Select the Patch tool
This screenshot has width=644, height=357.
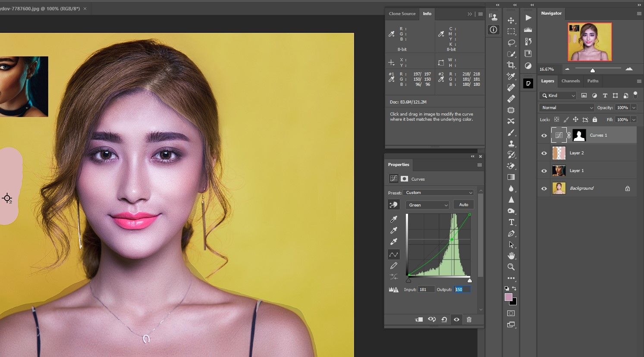tap(511, 110)
